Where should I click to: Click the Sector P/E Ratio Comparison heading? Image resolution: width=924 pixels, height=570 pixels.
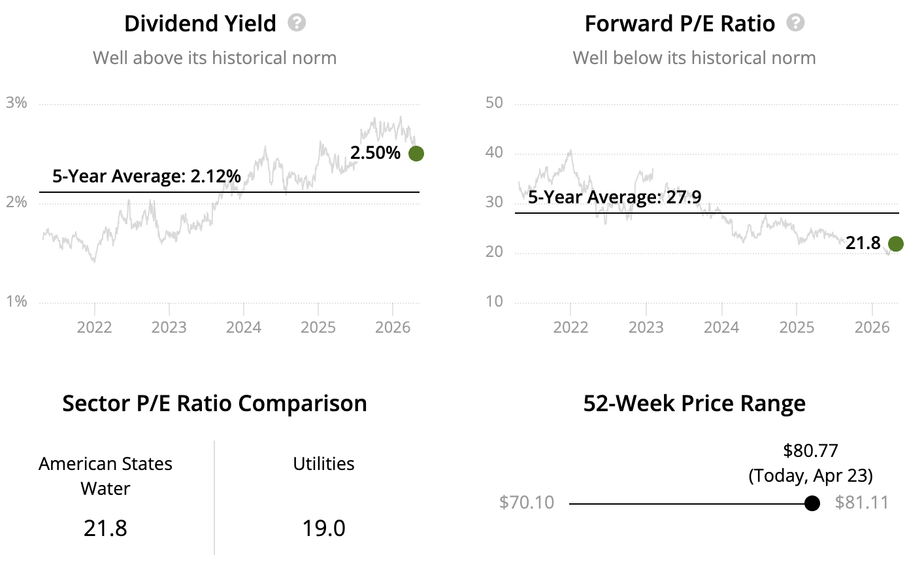[x=214, y=403]
